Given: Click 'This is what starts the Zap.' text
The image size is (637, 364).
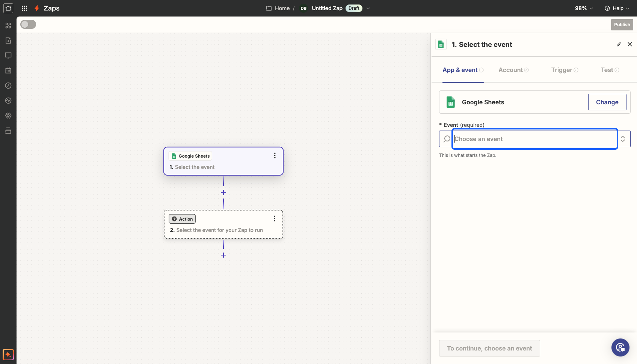Looking at the screenshot, I should 468,155.
